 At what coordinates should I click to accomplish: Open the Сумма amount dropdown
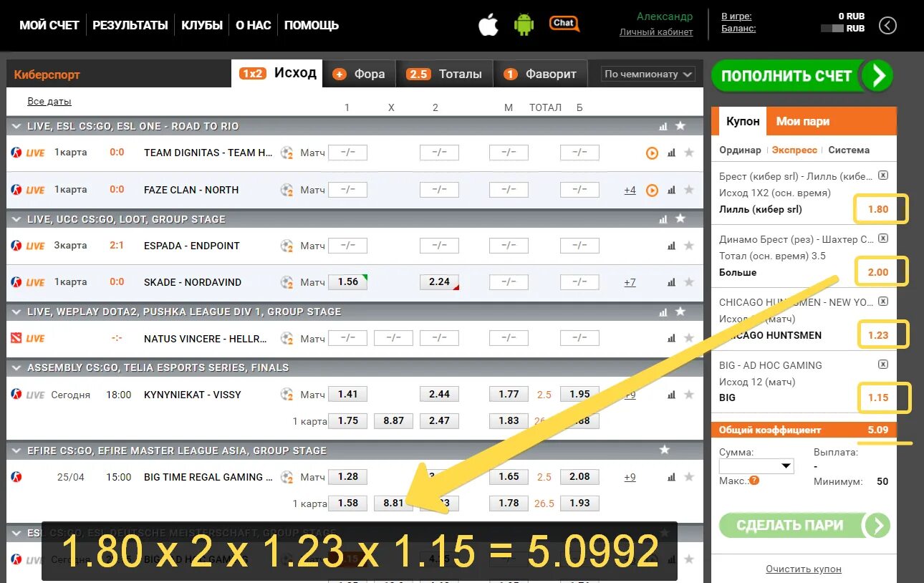(x=756, y=466)
